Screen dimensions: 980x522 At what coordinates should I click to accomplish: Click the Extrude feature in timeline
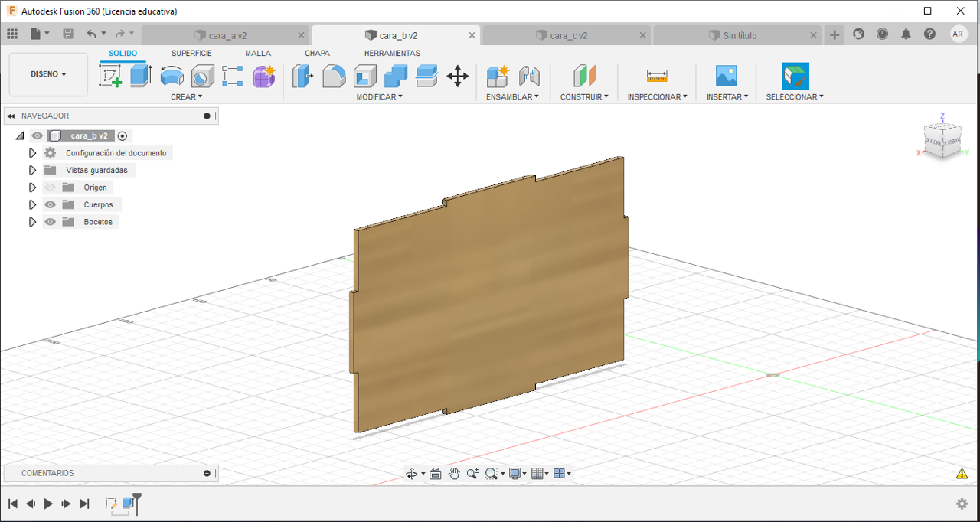tap(128, 503)
